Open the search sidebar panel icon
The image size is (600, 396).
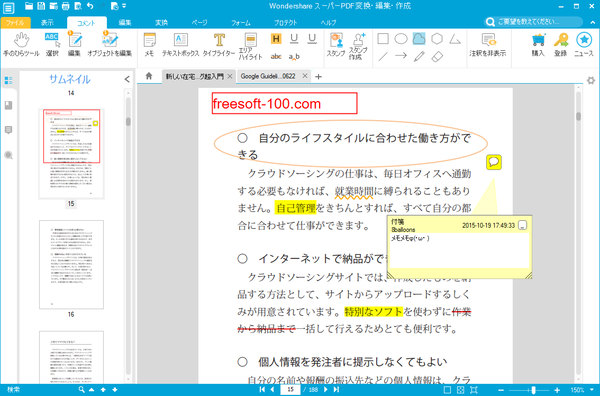click(8, 155)
